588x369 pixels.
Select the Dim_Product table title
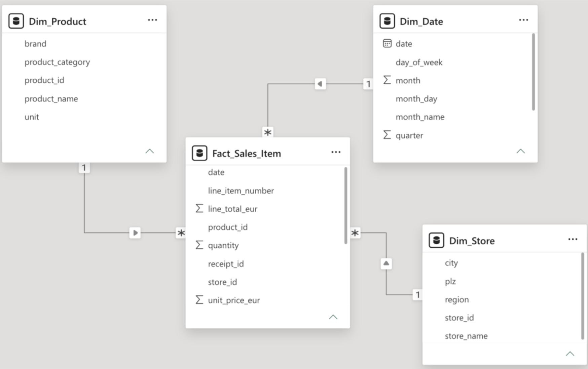[58, 22]
